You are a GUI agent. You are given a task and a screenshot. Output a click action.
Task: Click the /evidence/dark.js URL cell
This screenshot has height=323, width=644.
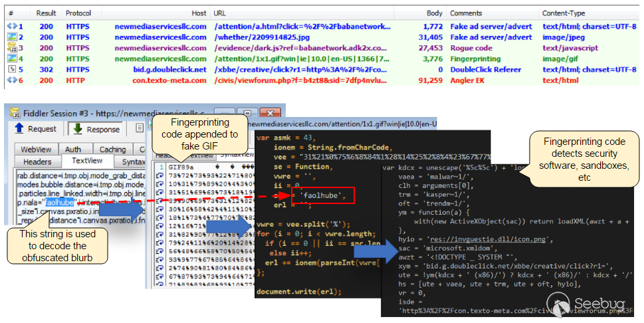[300, 48]
